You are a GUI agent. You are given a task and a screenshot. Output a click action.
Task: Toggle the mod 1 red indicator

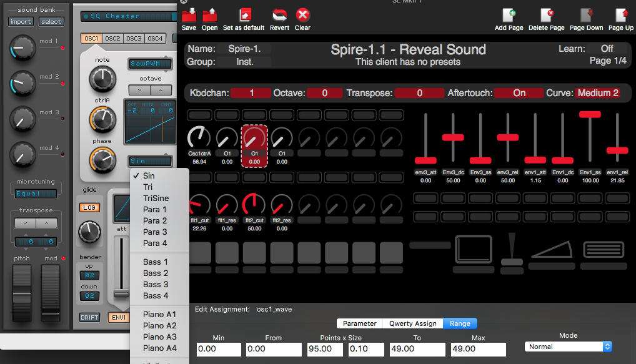[x=62, y=48]
